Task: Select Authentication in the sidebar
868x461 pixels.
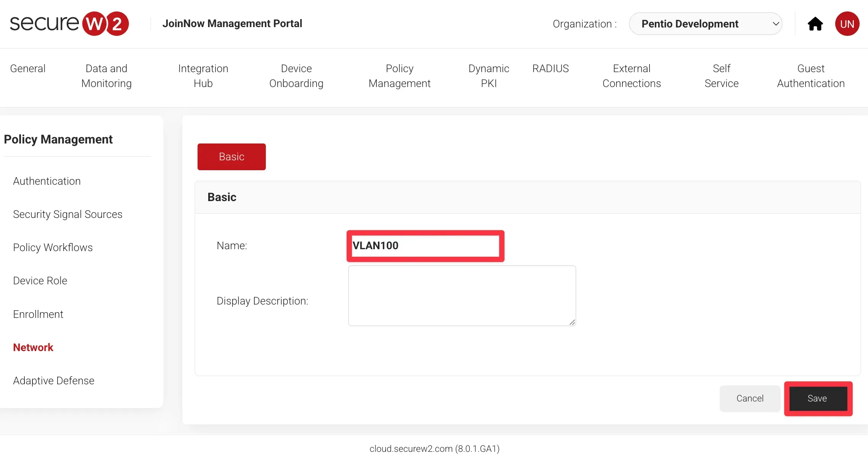Action: 47,181
